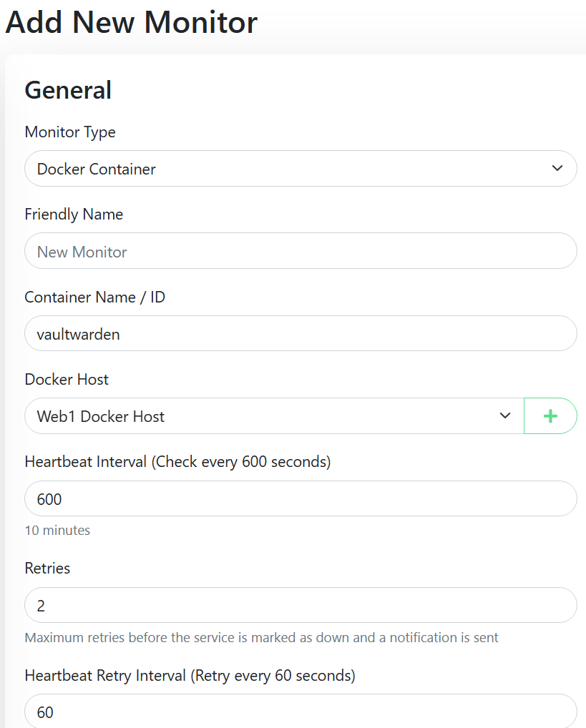Click the Retry Interval field showing 60
Screen dimensions: 586x728
301,712
